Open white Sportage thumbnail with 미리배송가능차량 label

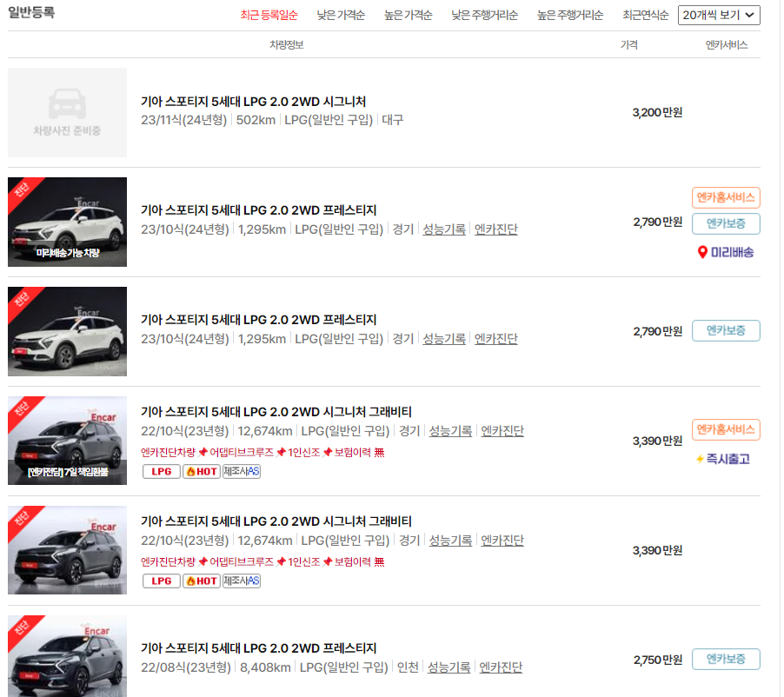pos(67,222)
